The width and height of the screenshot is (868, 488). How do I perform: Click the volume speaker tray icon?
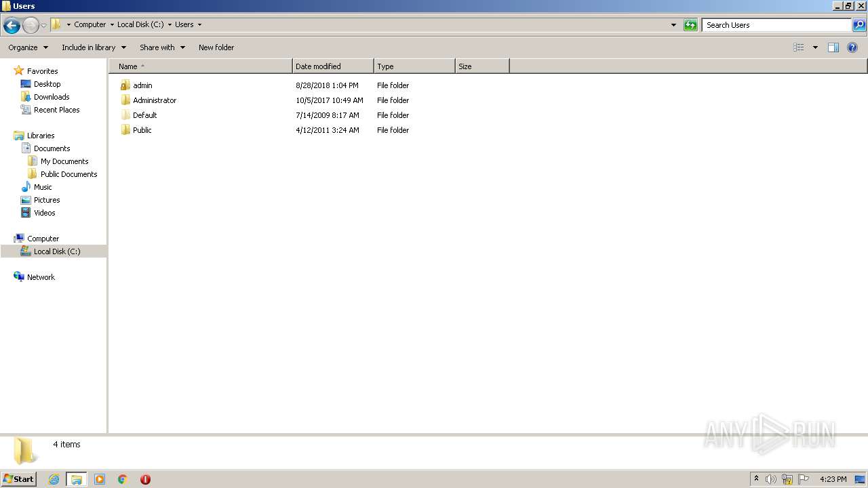pyautogui.click(x=771, y=479)
